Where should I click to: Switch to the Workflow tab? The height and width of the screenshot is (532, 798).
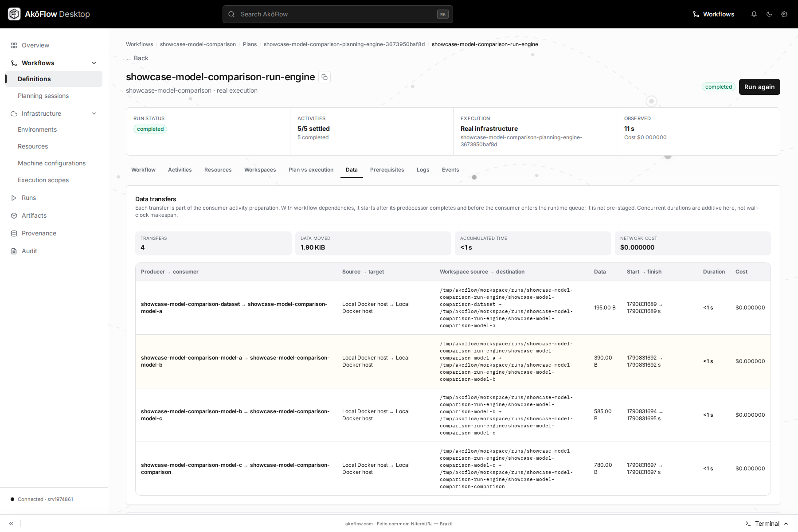pyautogui.click(x=143, y=170)
